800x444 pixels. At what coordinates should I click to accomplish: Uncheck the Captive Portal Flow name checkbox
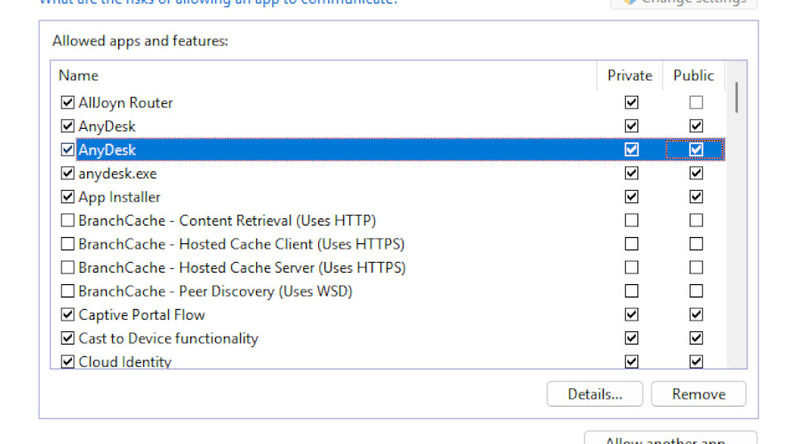[67, 314]
